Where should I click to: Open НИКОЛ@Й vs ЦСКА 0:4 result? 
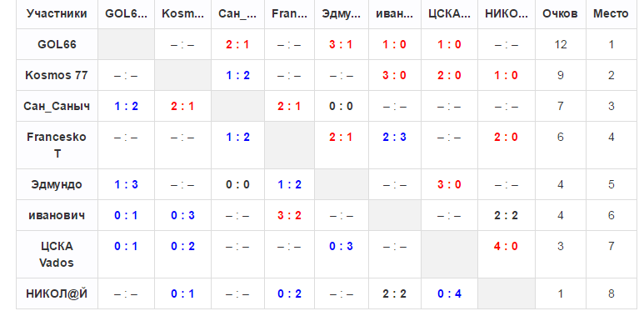pos(449,293)
